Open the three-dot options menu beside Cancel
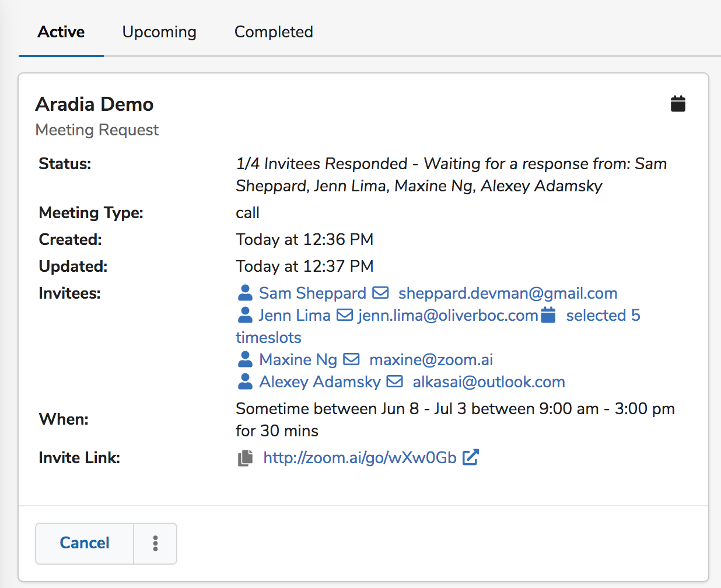This screenshot has width=721, height=588. coord(155,543)
